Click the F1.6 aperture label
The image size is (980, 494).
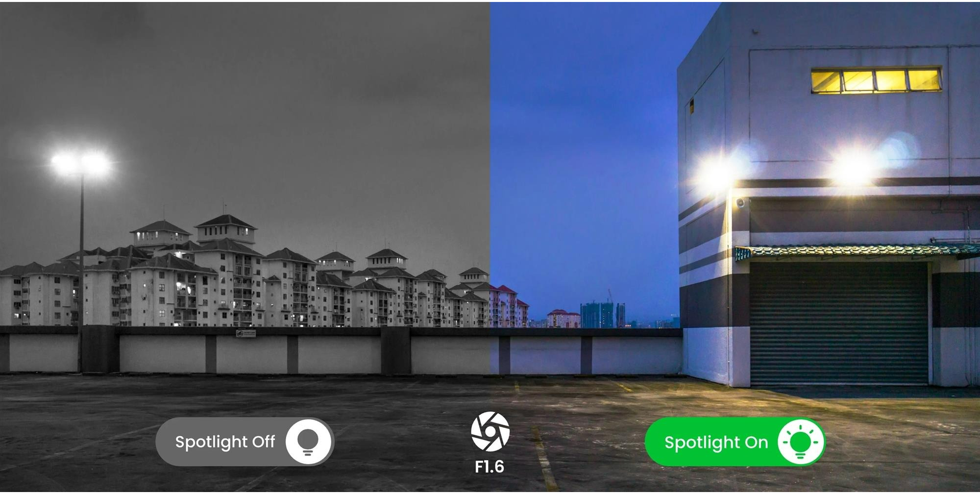click(490, 467)
